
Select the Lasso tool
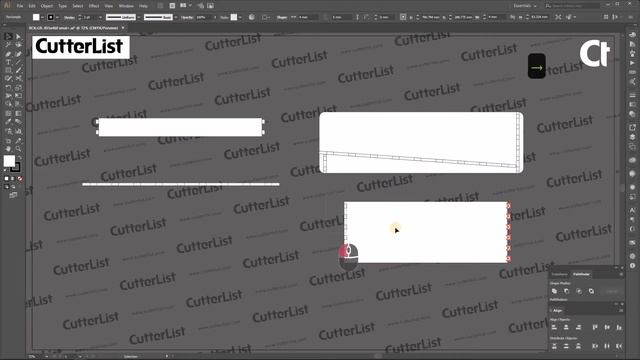[18, 45]
